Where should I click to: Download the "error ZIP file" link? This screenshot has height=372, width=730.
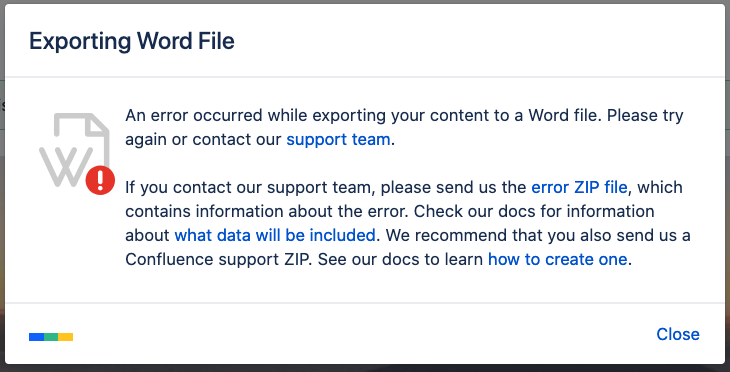579,187
